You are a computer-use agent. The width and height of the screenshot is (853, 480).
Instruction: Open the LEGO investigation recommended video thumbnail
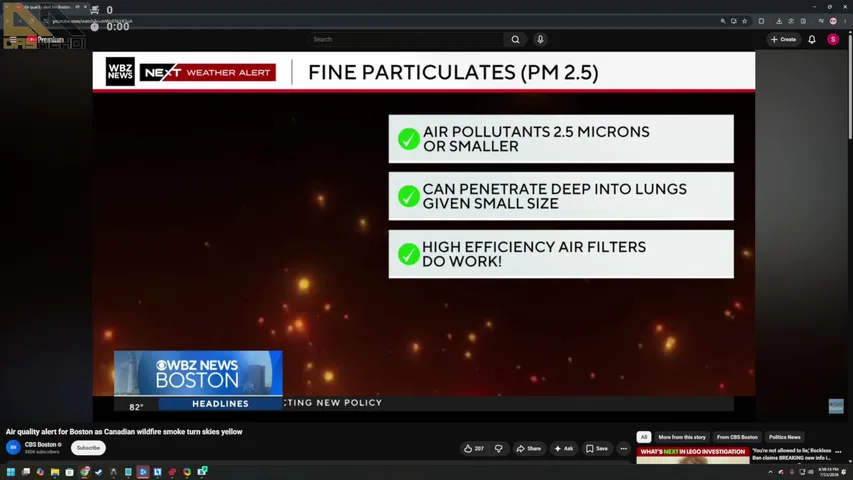(x=693, y=456)
